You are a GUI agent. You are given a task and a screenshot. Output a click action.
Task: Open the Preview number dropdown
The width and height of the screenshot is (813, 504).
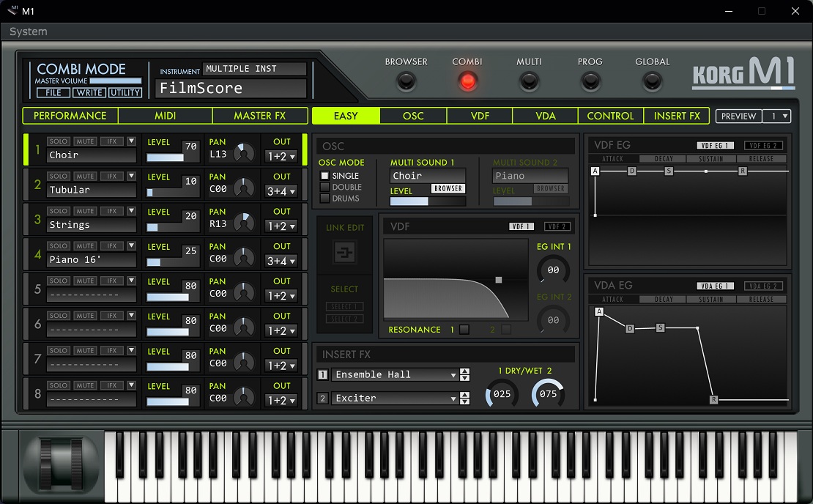[777, 116]
